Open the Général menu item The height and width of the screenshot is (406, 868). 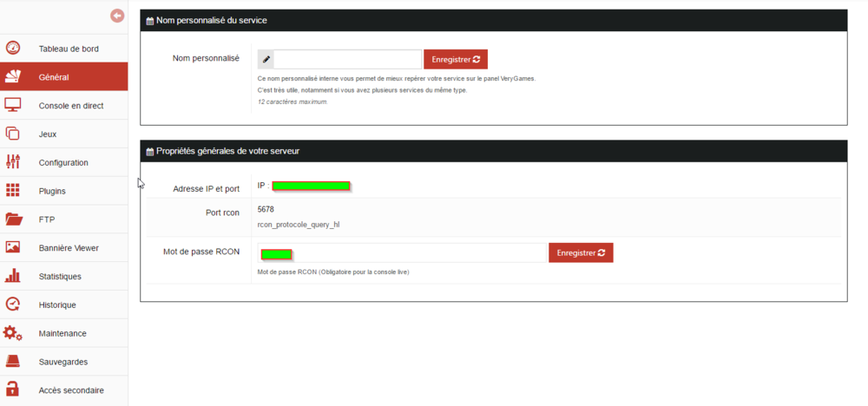point(54,77)
